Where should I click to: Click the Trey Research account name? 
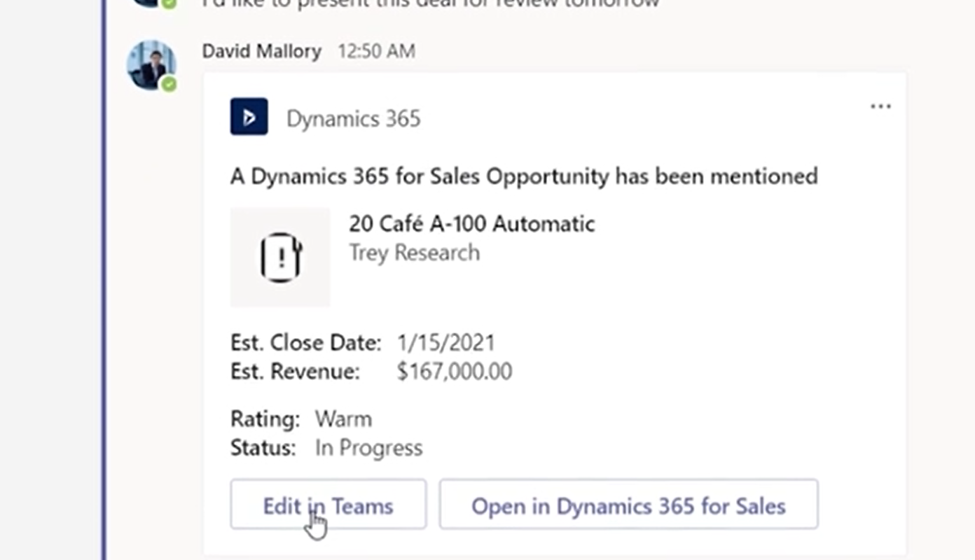415,253
